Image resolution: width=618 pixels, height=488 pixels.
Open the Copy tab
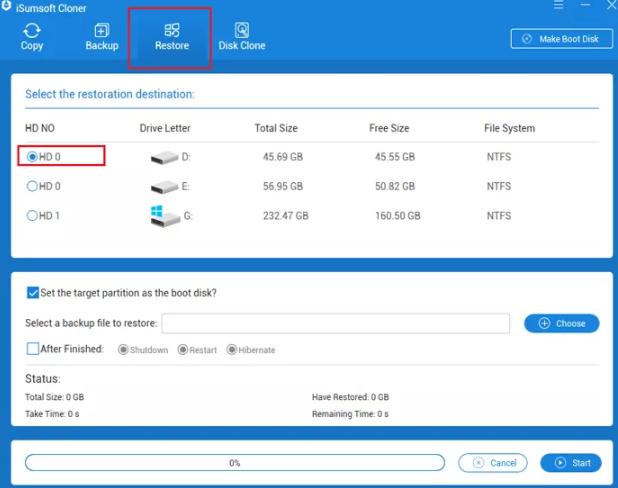(32, 37)
